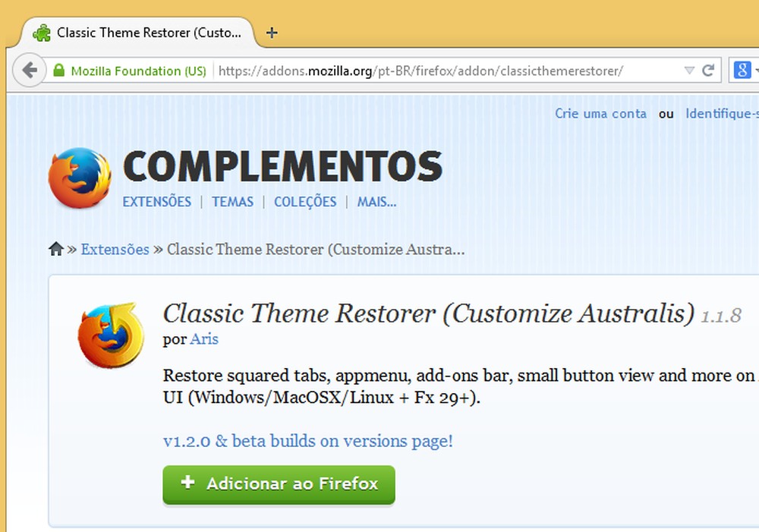Open a new tab with the plus button
Screen dimensions: 759x532
[271, 33]
